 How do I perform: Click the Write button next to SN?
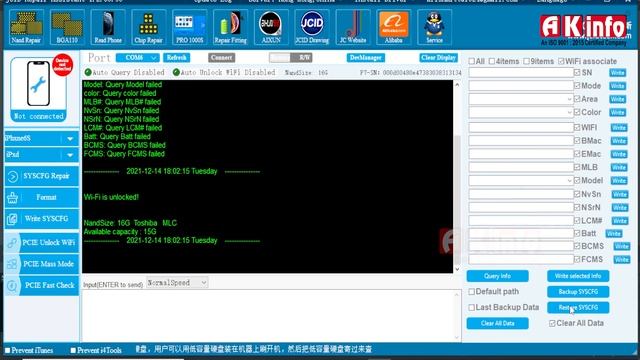click(x=617, y=73)
